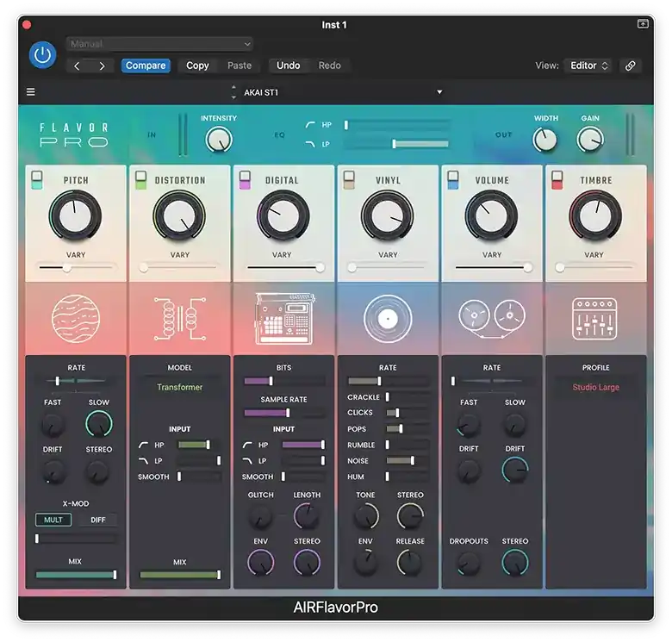
Task: Click the Volume tape reels icon
Action: tap(492, 318)
